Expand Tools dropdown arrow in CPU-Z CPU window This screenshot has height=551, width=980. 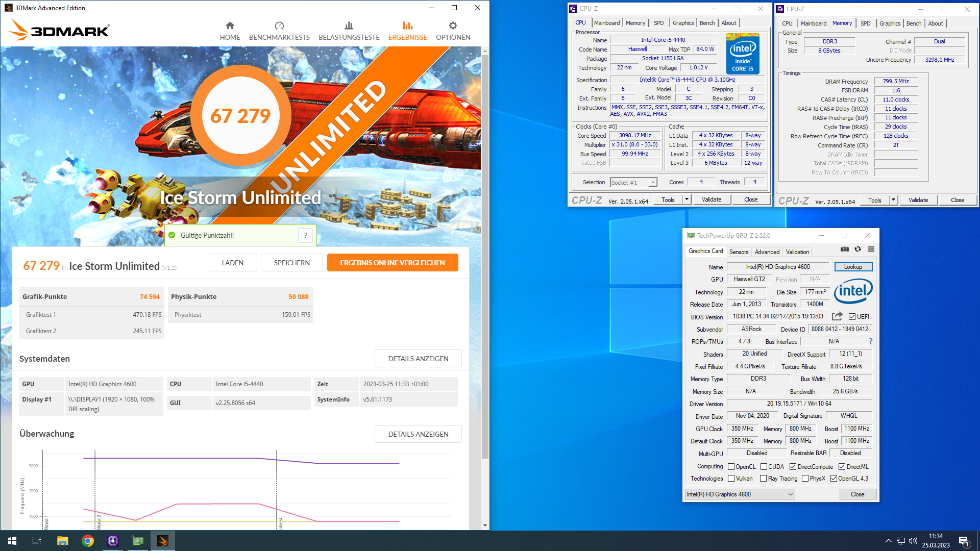tap(687, 199)
